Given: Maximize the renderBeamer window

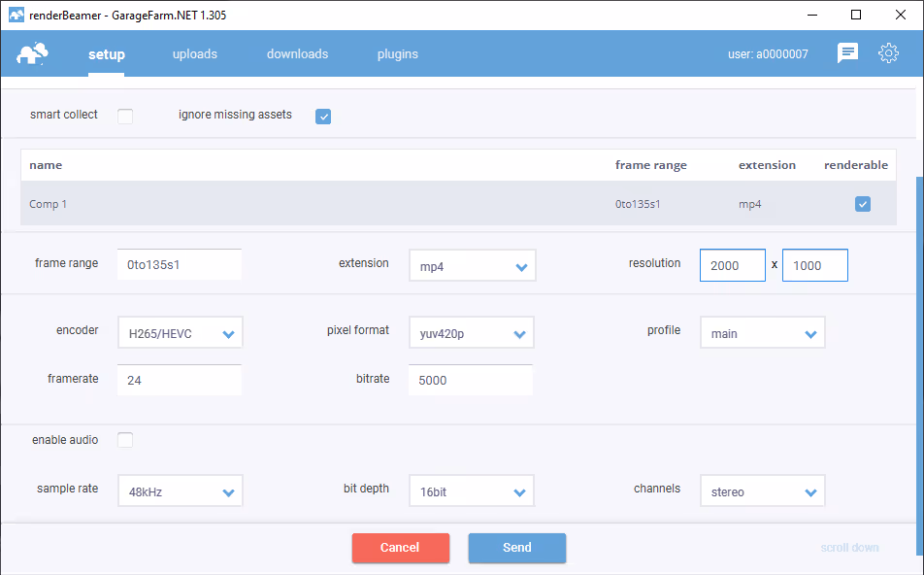Looking at the screenshot, I should pyautogui.click(x=856, y=15).
